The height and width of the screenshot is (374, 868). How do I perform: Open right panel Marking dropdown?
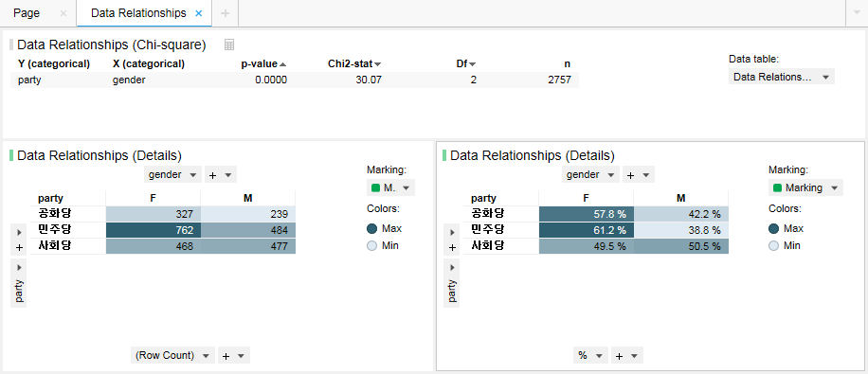point(805,187)
